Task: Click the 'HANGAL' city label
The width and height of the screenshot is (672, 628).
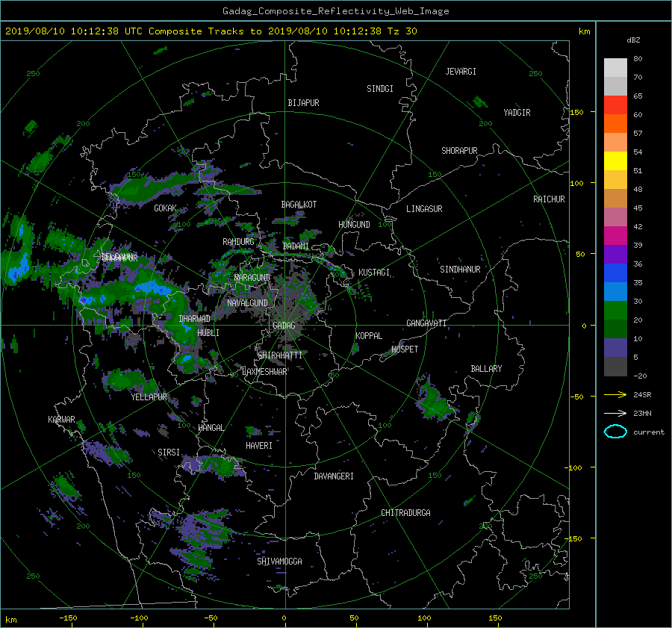Action: coord(211,428)
